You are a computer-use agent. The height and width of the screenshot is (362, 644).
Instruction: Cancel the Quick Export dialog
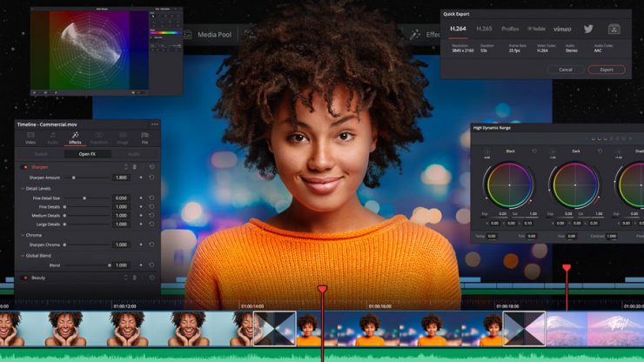[x=566, y=70]
